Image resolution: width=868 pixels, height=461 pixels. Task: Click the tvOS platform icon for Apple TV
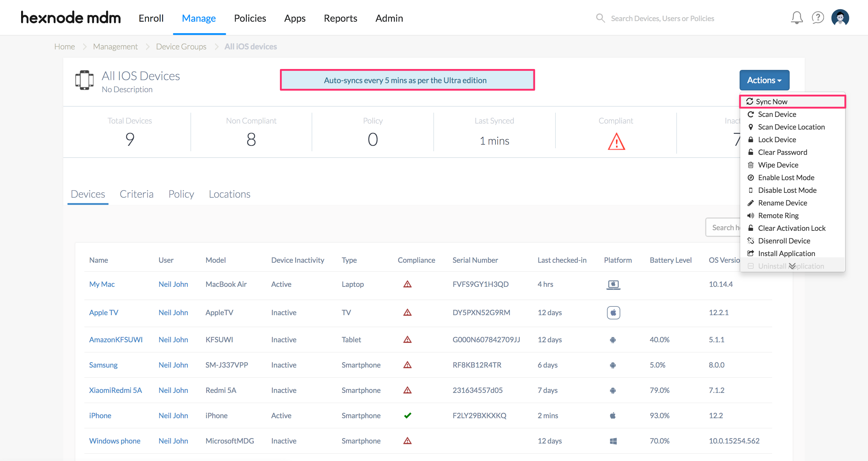click(x=613, y=313)
